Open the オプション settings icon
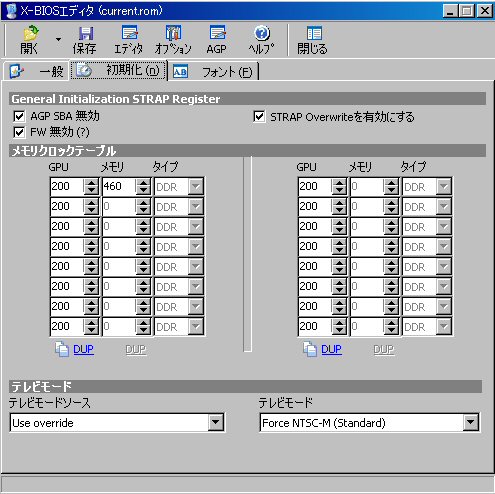The height and width of the screenshot is (494, 495). (173, 40)
